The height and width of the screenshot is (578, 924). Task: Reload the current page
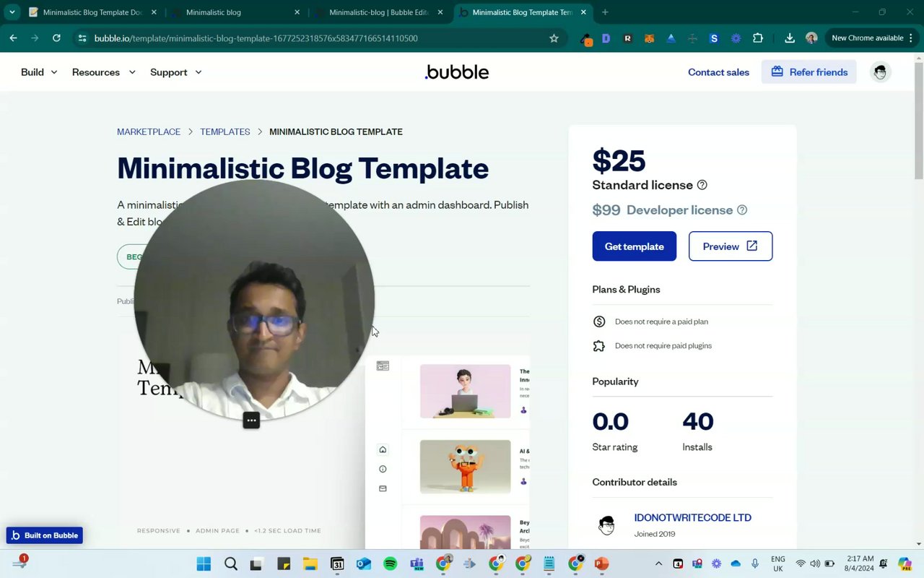[x=56, y=38]
